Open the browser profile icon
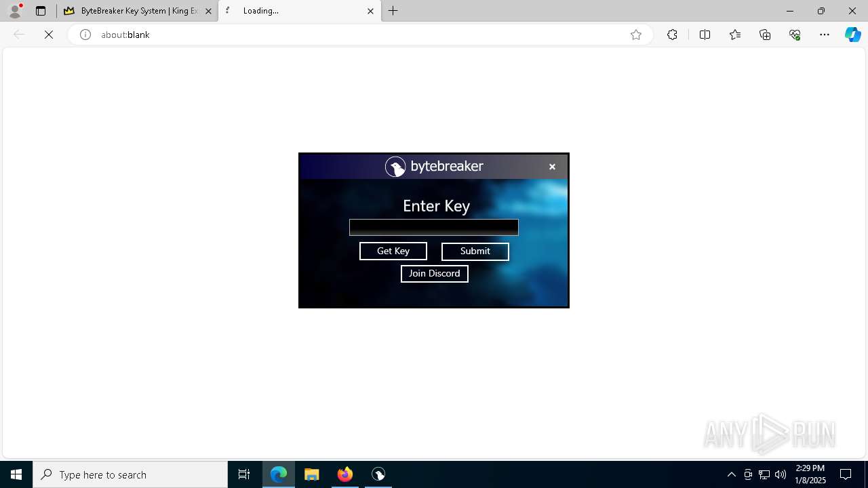Viewport: 868px width, 488px height. [x=15, y=11]
